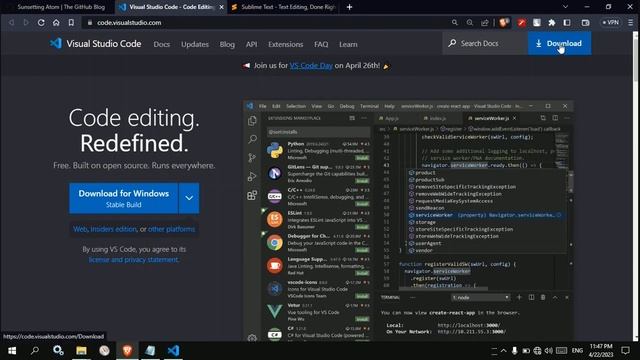Show hidden system tray icons chevron

pyautogui.click(x=504, y=351)
